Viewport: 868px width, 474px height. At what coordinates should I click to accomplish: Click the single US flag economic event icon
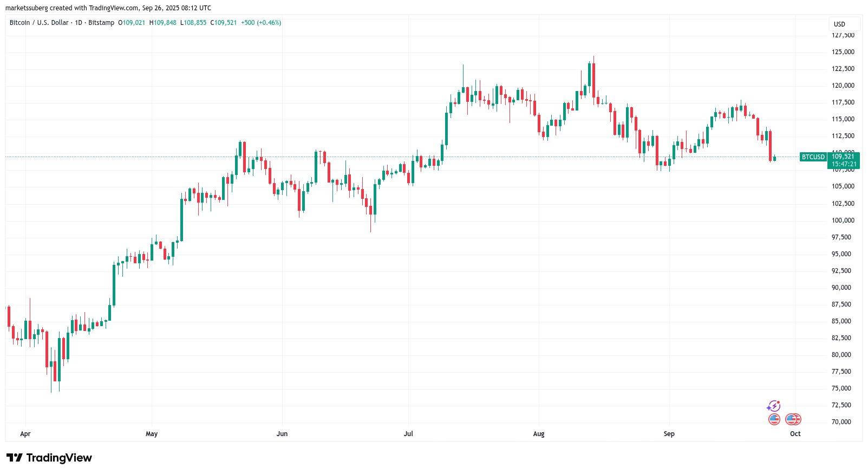coord(774,419)
